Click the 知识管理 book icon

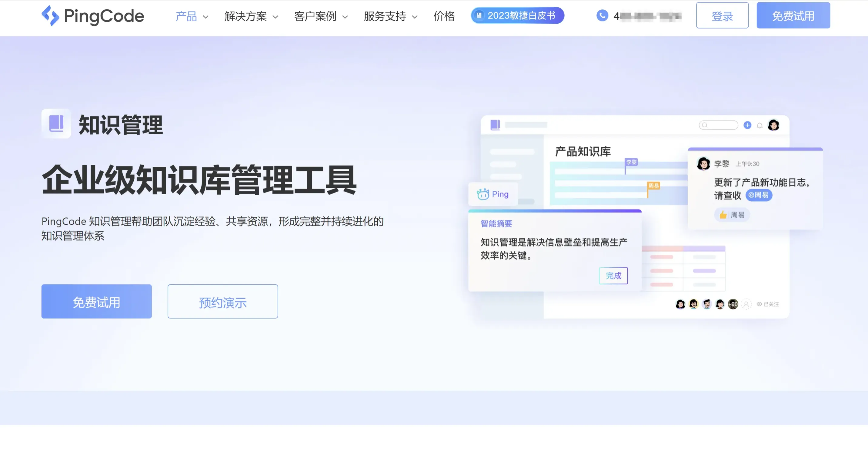(x=56, y=123)
